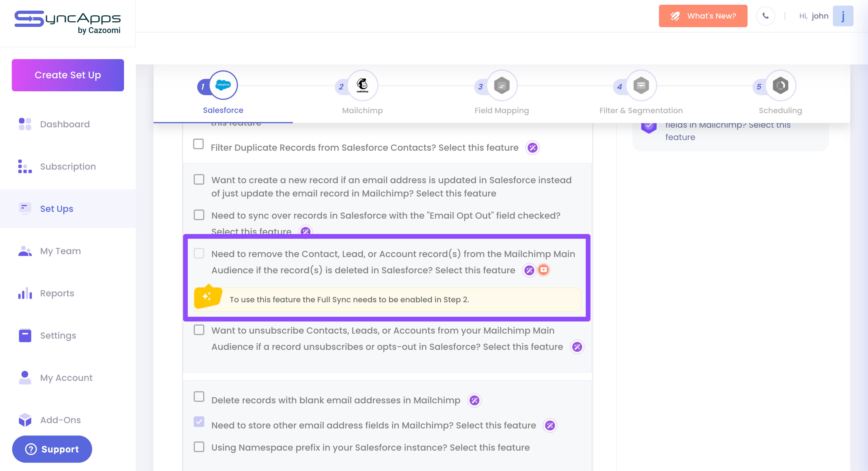
Task: Select the Salesforce step label
Action: [223, 110]
